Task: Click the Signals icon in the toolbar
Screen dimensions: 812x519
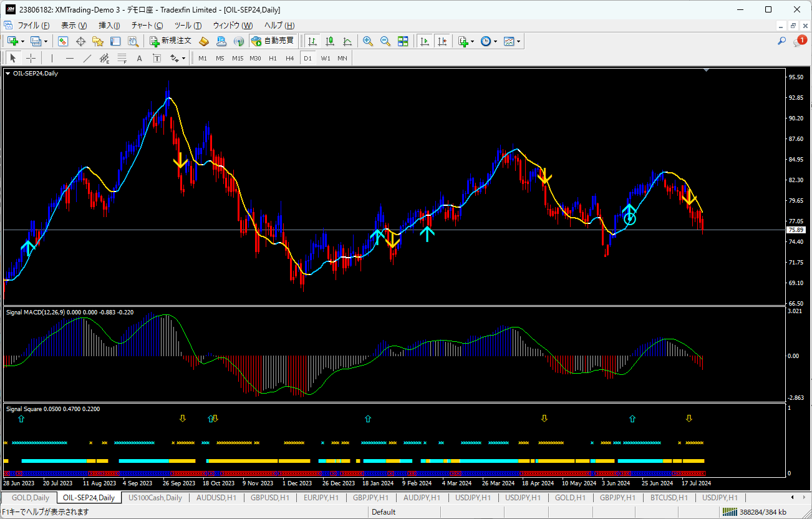Action: (238, 41)
